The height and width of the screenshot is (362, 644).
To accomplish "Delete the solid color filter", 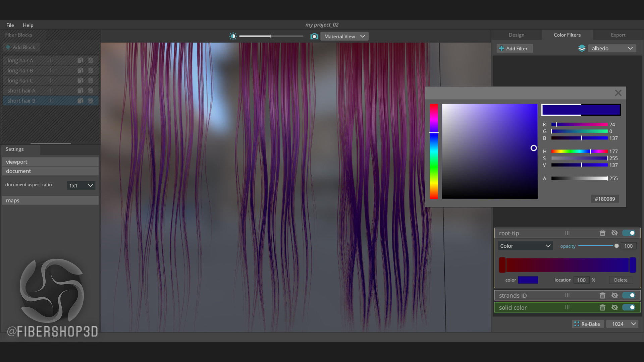I will [602, 307].
